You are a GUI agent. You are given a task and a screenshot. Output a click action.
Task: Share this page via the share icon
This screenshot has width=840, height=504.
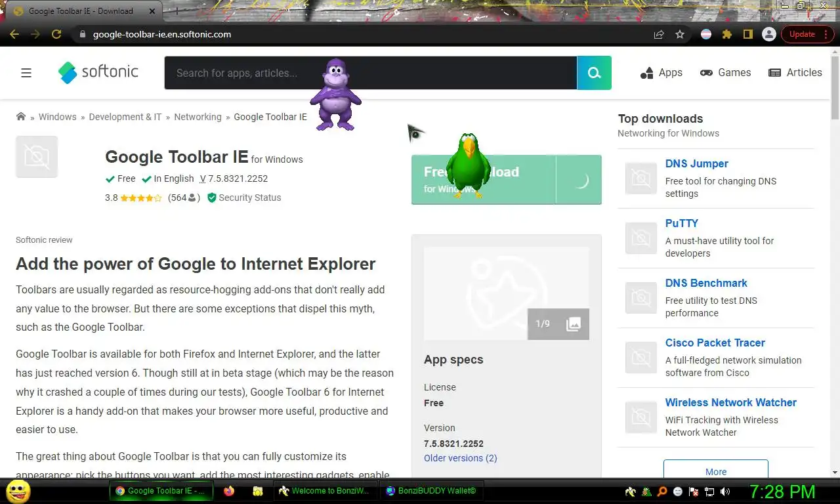tap(659, 34)
